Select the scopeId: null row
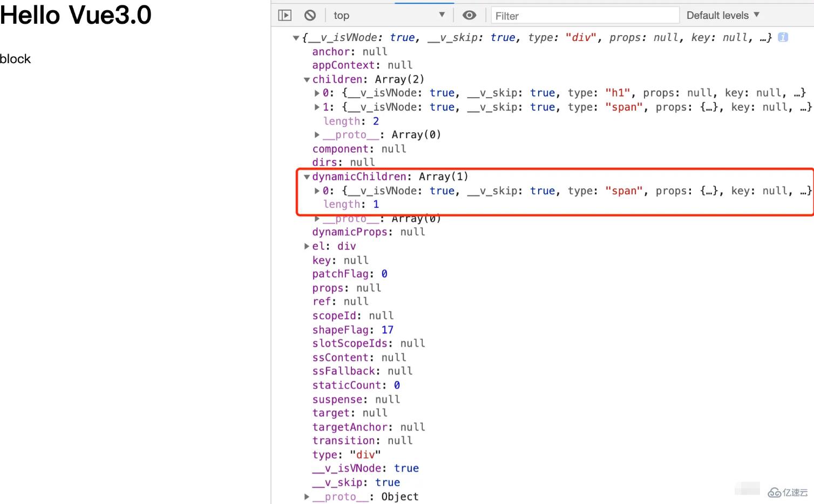The width and height of the screenshot is (814, 504). [353, 316]
